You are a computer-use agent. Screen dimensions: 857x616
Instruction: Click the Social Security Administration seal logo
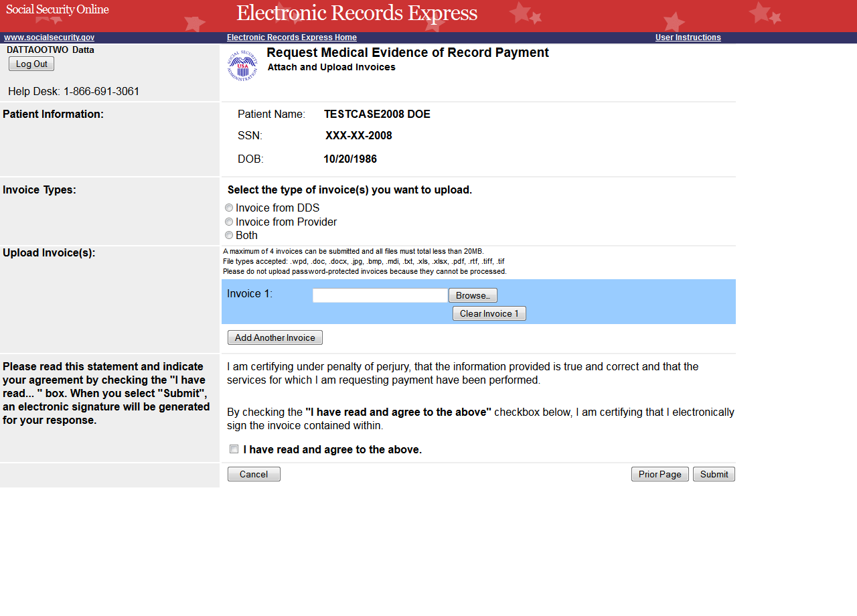click(x=242, y=65)
